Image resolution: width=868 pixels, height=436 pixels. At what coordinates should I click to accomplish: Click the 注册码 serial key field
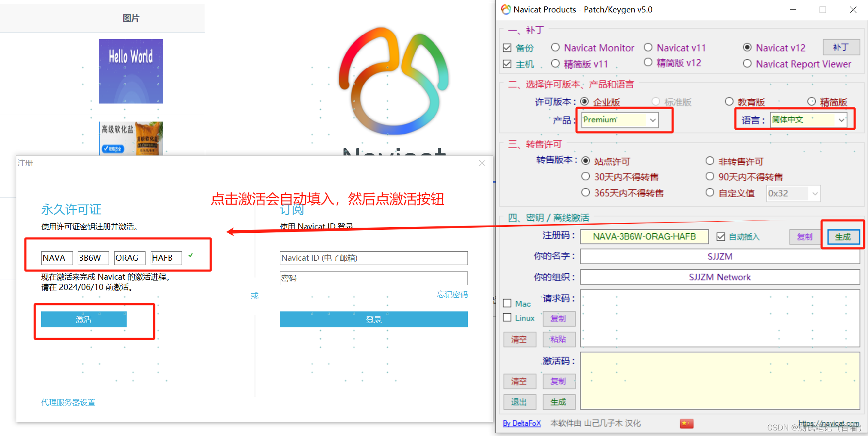click(x=644, y=237)
